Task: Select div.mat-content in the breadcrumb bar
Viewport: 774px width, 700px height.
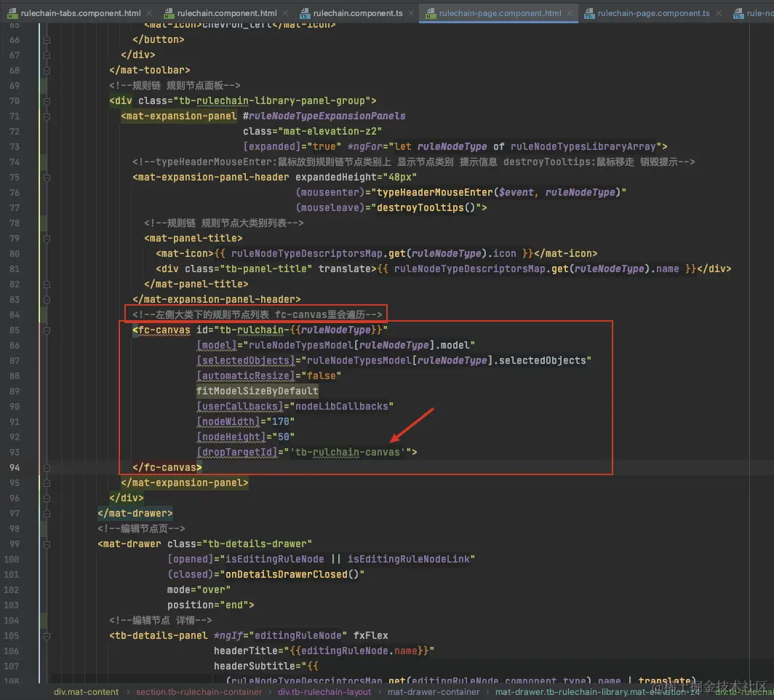Action: [86, 692]
